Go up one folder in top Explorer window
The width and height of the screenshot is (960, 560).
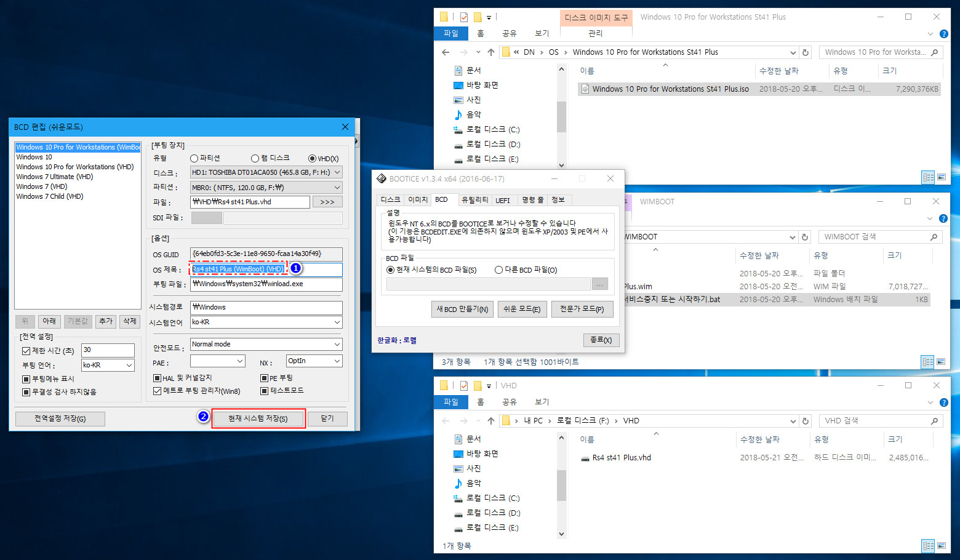point(490,52)
